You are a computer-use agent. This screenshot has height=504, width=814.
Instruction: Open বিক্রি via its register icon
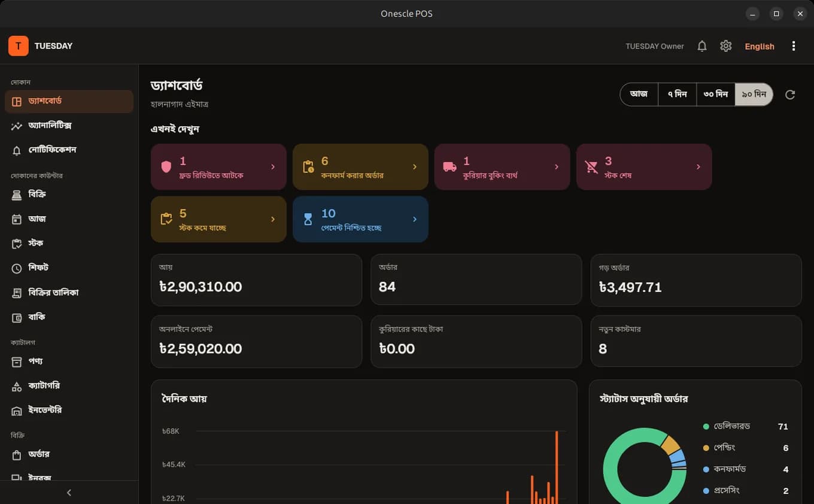coord(17,195)
